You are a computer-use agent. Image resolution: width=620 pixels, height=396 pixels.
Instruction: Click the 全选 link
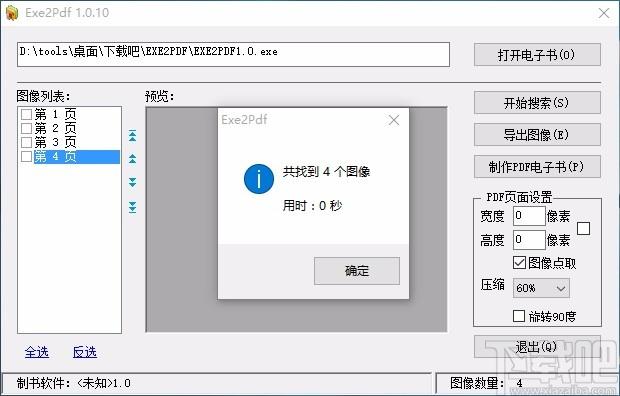tap(36, 352)
